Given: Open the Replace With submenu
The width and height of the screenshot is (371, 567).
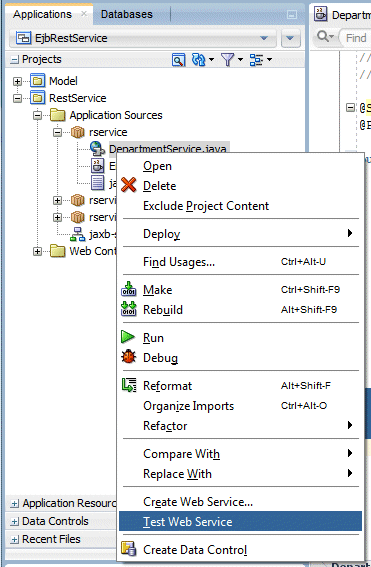Looking at the screenshot, I should [x=240, y=474].
